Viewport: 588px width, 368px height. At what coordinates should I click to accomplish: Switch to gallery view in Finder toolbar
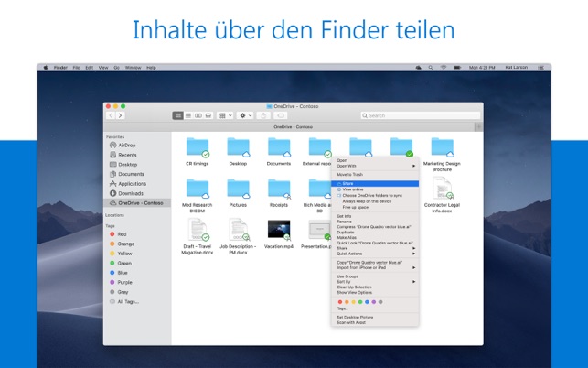[208, 115]
